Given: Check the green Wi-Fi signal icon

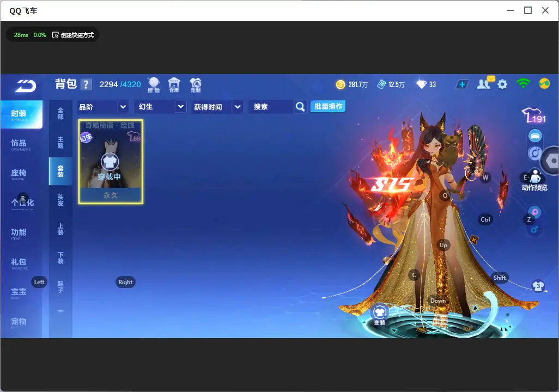Looking at the screenshot, I should point(523,83).
